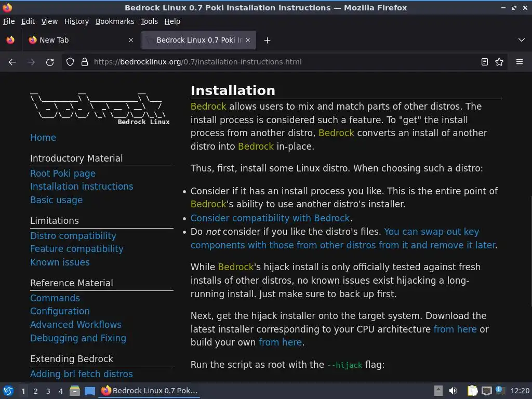The height and width of the screenshot is (399, 532).
Task: Open a new tab with the plus button
Action: [268, 41]
